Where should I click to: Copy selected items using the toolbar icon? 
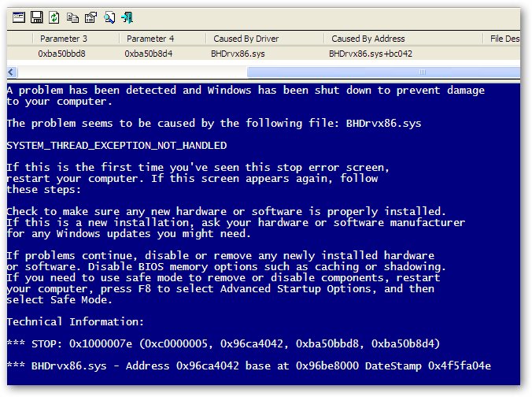tap(72, 17)
